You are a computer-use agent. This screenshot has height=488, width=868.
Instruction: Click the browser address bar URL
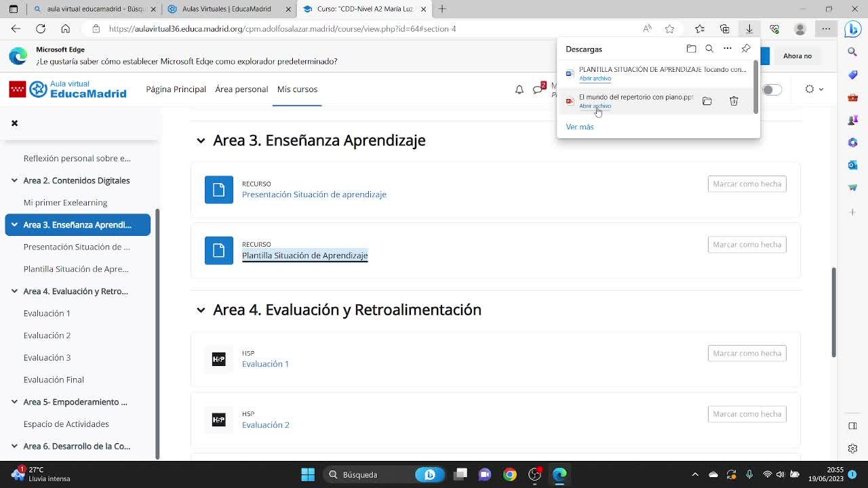point(282,28)
